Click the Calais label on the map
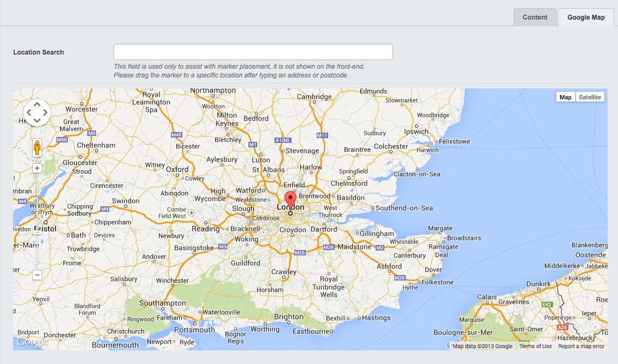 tap(487, 297)
